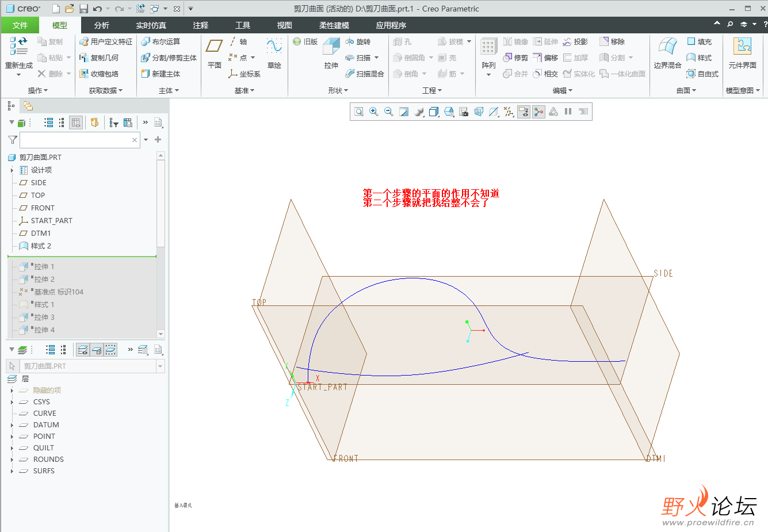This screenshot has height=532, width=768.
Task: Expand the Get Data (获取数据) group dropdown
Action: point(106,90)
